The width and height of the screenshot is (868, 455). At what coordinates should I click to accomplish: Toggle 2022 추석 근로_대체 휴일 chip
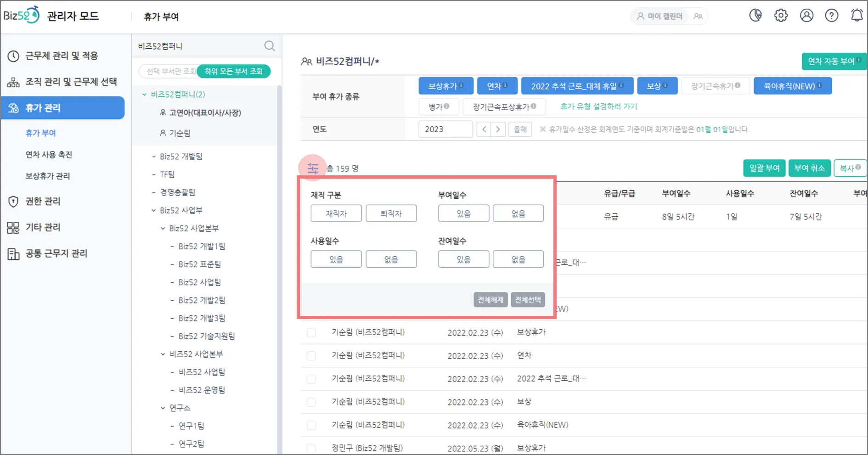pyautogui.click(x=577, y=86)
